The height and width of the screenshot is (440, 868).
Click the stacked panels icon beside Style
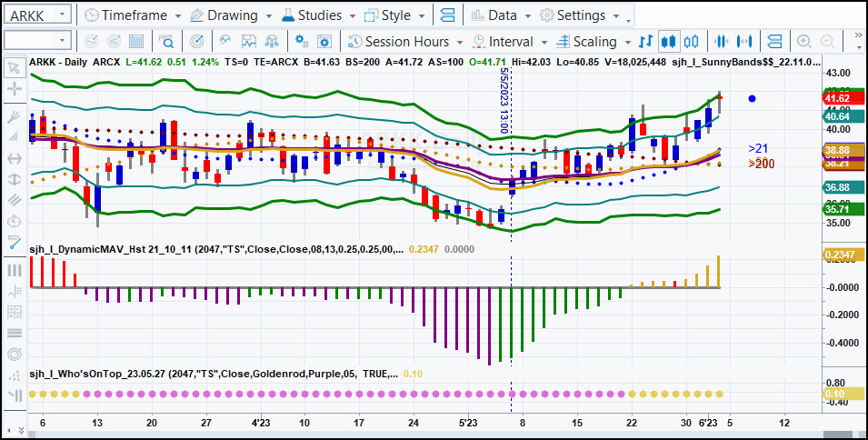[447, 15]
